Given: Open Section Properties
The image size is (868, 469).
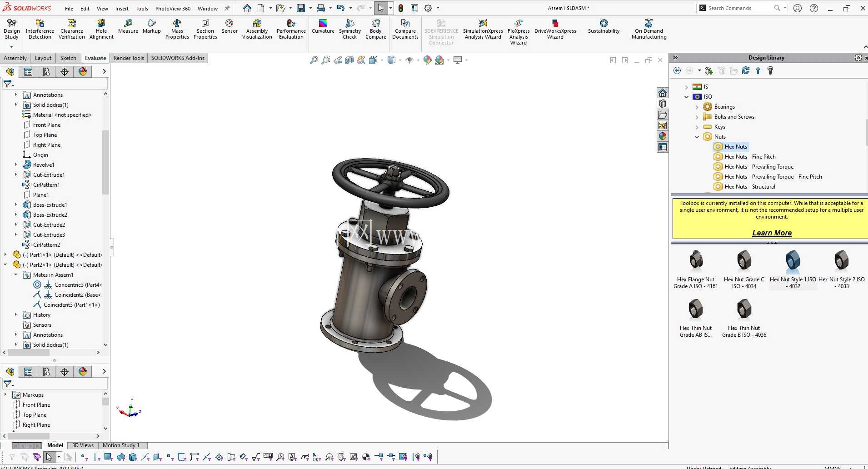Looking at the screenshot, I should pyautogui.click(x=205, y=29).
